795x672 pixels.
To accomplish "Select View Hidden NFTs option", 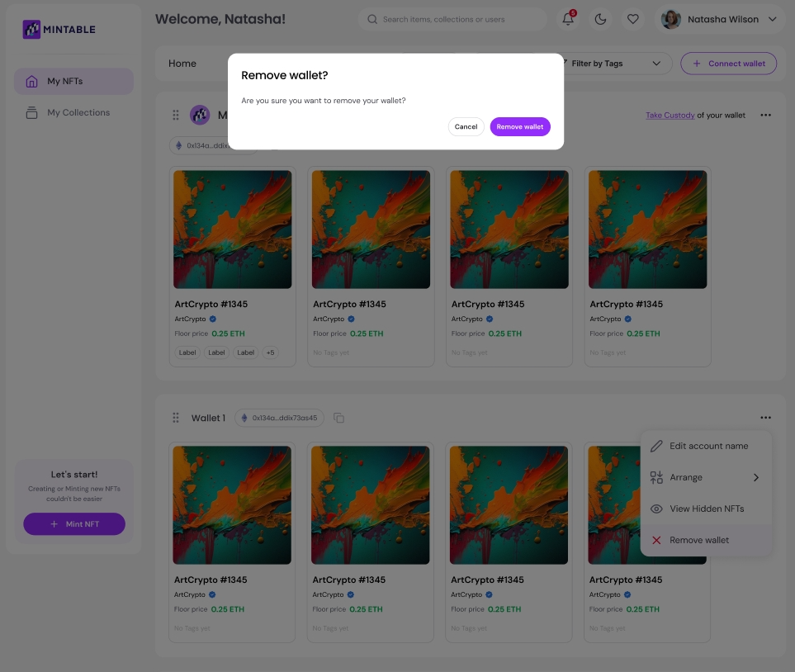I will 706,509.
